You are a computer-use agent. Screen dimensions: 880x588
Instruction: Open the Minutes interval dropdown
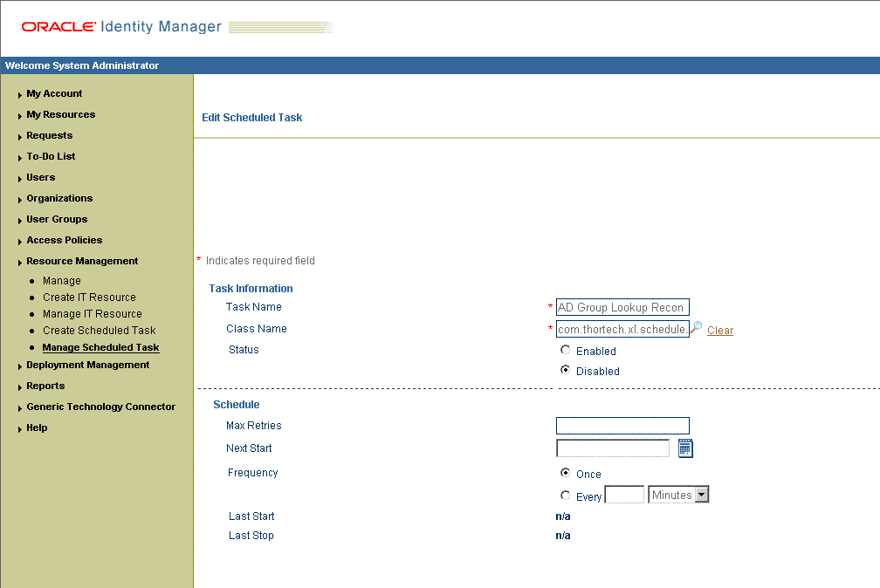coord(678,495)
